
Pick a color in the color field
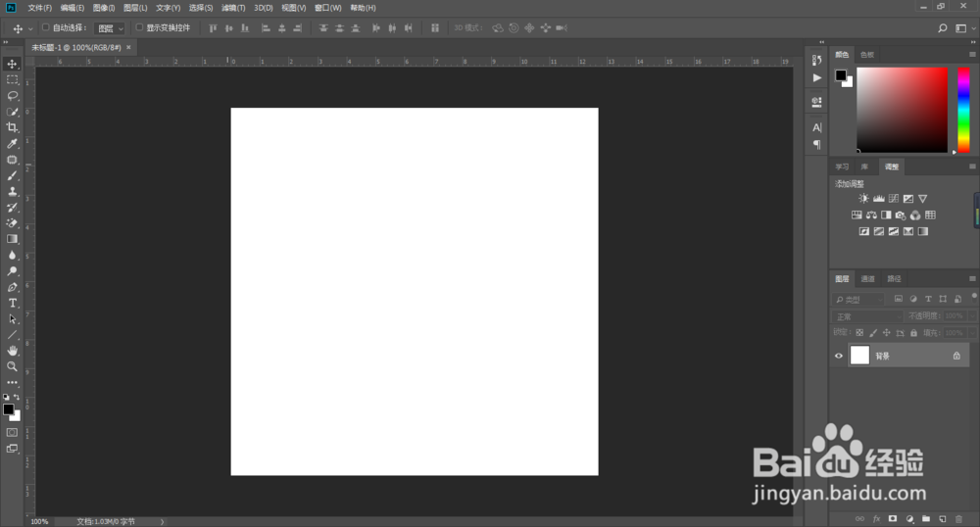(902, 110)
